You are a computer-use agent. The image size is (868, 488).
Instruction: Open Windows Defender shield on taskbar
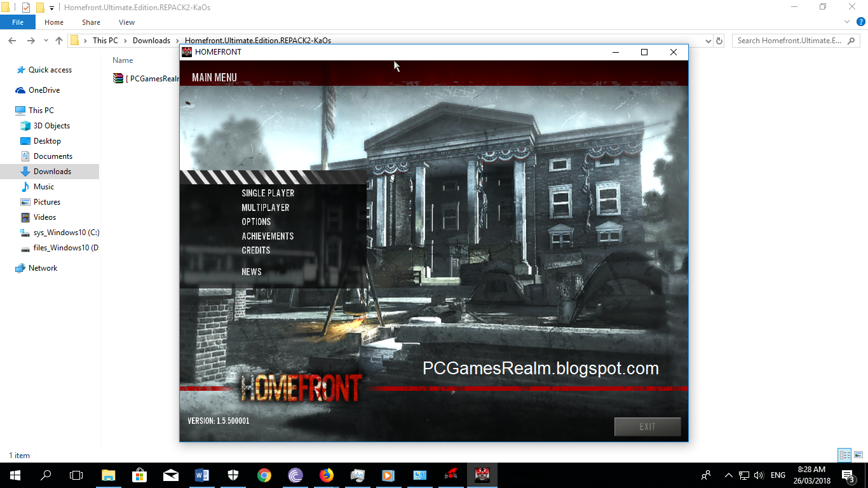(x=233, y=475)
